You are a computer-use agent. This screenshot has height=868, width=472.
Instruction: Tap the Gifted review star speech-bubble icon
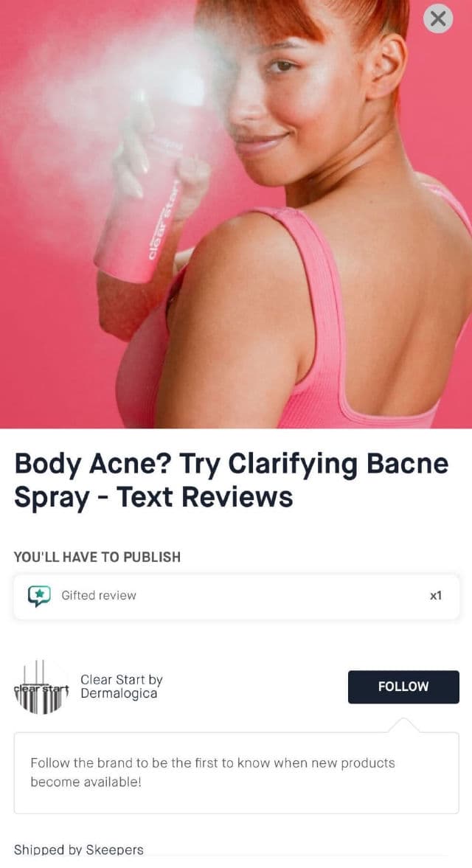coord(39,596)
